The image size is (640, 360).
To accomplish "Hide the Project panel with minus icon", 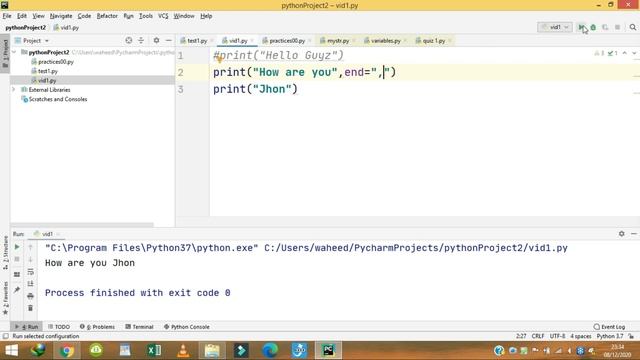I will point(169,40).
